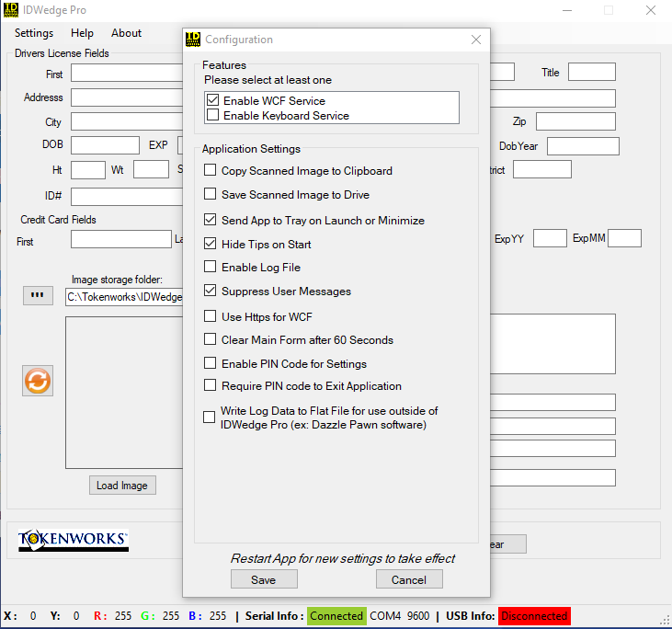Open the Settings menu
The height and width of the screenshot is (629, 672).
[34, 33]
